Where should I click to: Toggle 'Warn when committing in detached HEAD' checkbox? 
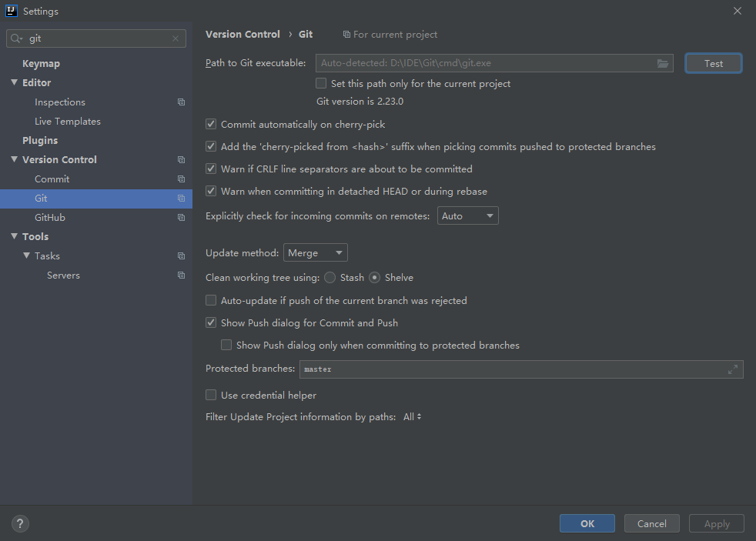(x=211, y=192)
